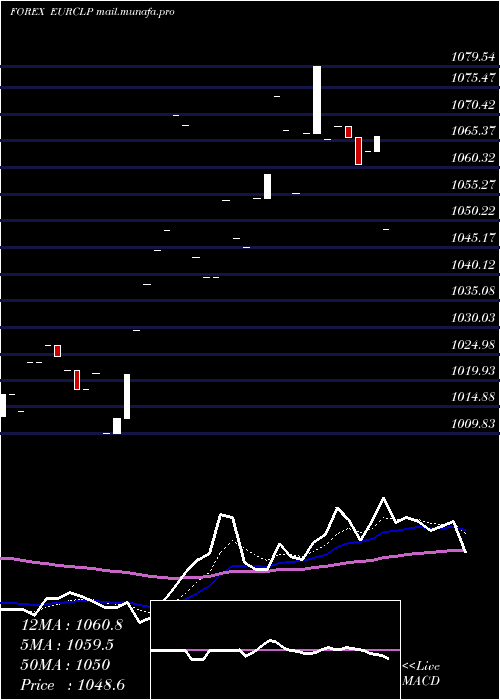Screen dimensions: 500x700
Task: Select the 1065.37 price level label
Action: 473,131
